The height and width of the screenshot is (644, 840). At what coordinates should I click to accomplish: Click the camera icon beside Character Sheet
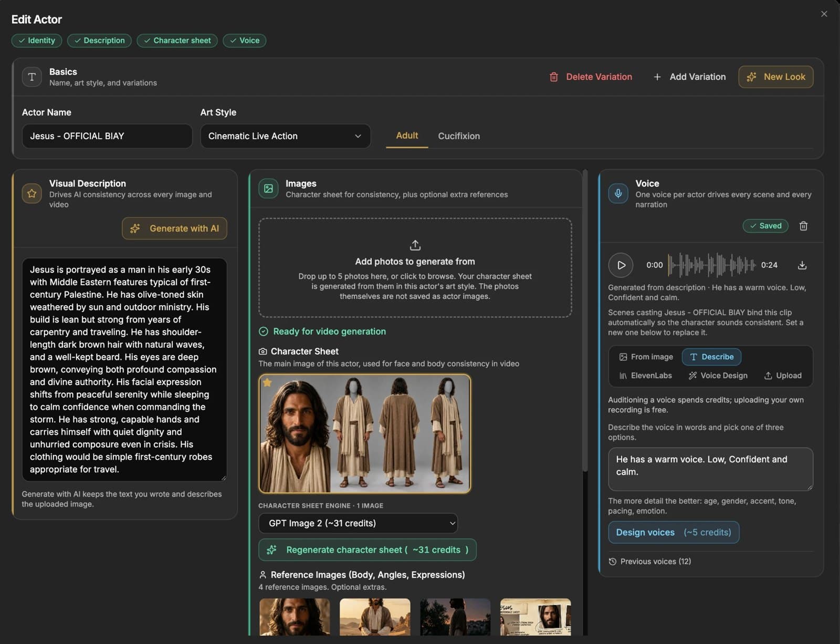click(x=262, y=351)
